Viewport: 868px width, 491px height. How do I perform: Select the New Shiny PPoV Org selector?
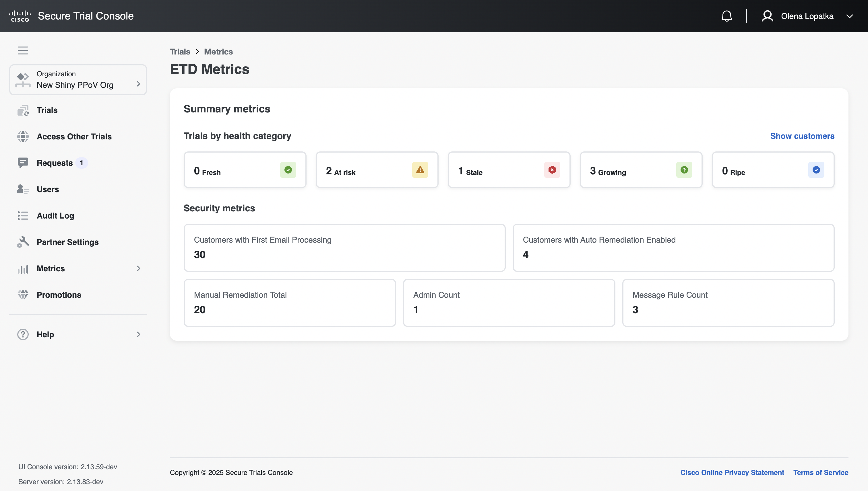78,80
